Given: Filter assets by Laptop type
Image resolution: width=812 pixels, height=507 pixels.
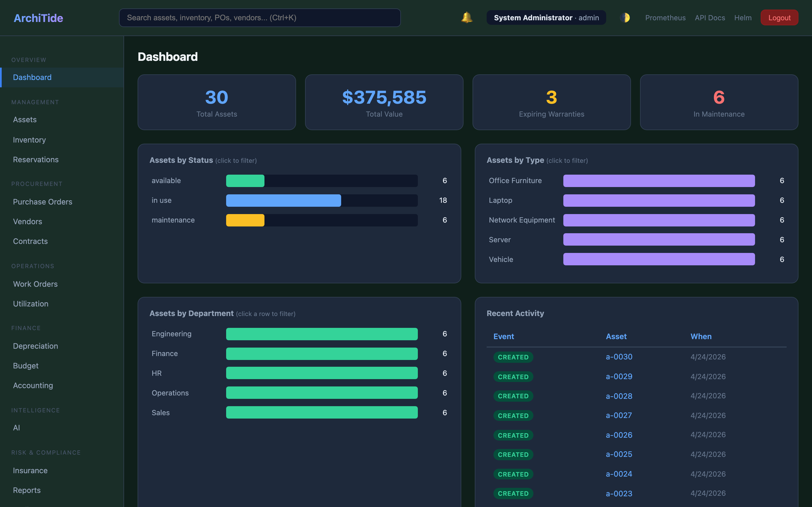Looking at the screenshot, I should [659, 200].
